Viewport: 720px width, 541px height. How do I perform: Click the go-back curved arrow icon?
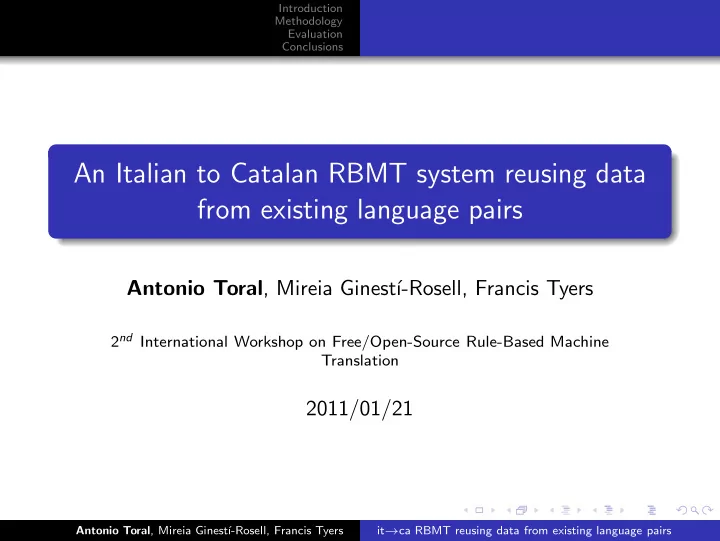[682, 510]
